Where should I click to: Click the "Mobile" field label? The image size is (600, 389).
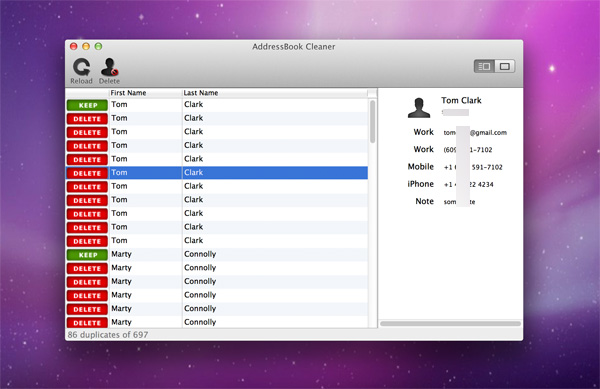421,167
